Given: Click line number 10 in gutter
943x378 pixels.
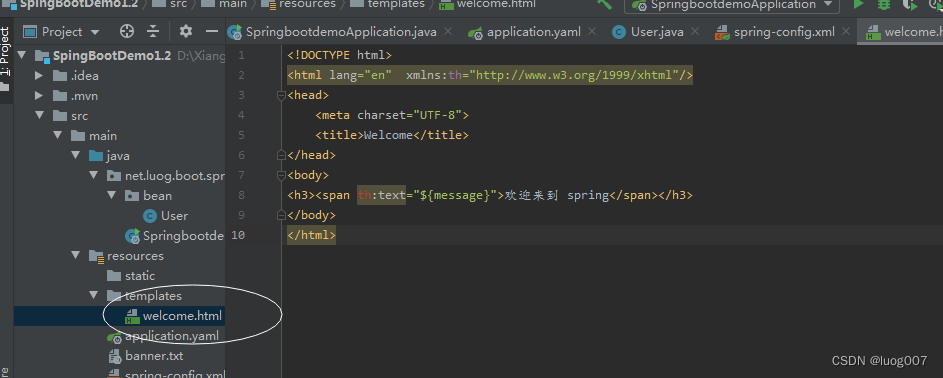Looking at the screenshot, I should tap(238, 235).
